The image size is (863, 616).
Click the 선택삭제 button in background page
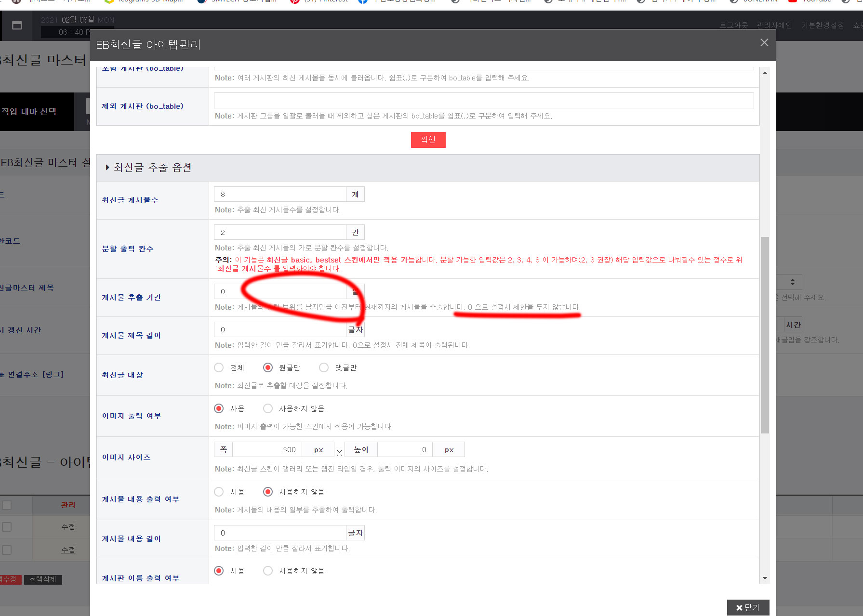click(43, 579)
